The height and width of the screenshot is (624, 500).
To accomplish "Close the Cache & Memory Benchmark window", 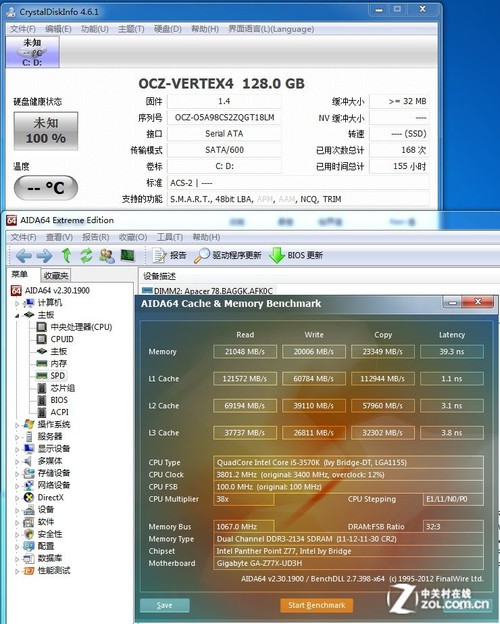I will [x=478, y=302].
